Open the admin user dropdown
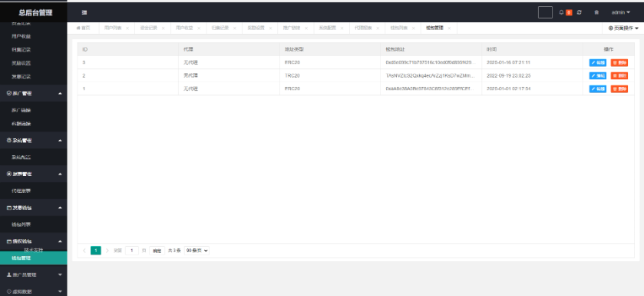 click(621, 12)
